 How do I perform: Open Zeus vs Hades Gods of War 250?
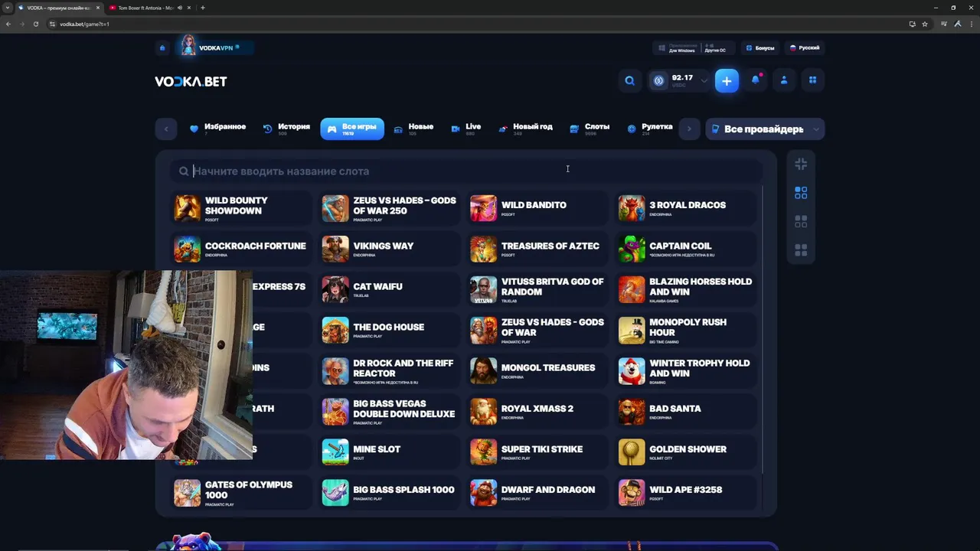click(389, 208)
